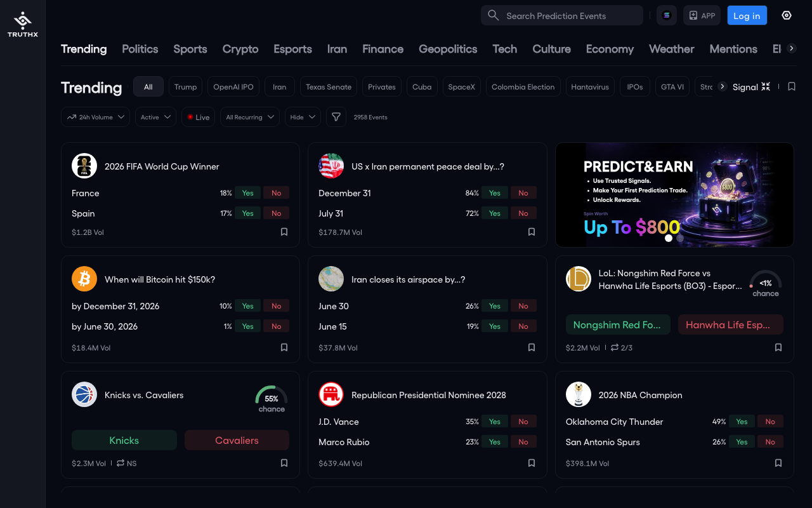This screenshot has height=508, width=812.
Task: Click the search magnifier icon
Action: tap(493, 15)
